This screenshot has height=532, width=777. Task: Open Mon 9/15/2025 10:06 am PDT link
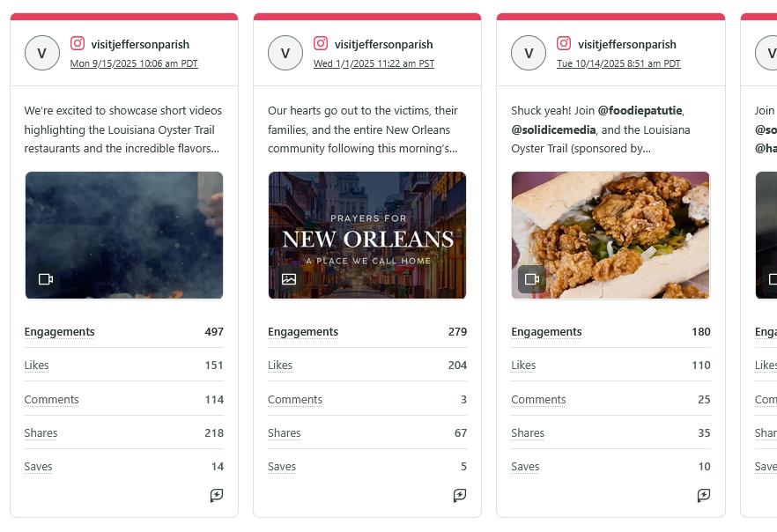(x=134, y=63)
